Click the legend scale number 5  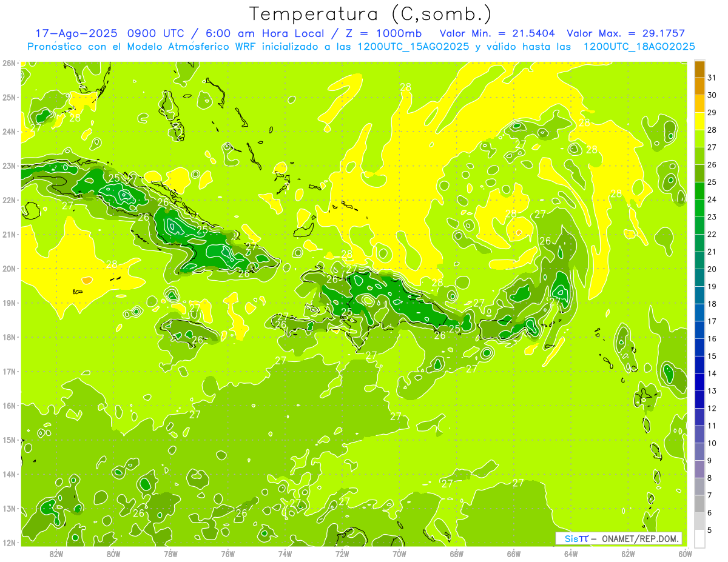[x=710, y=530]
